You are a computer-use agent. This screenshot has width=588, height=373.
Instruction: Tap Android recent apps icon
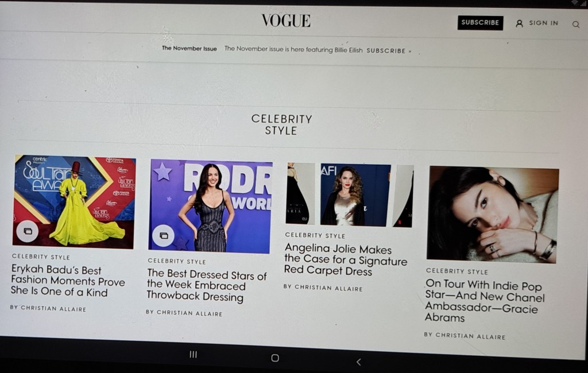click(193, 354)
